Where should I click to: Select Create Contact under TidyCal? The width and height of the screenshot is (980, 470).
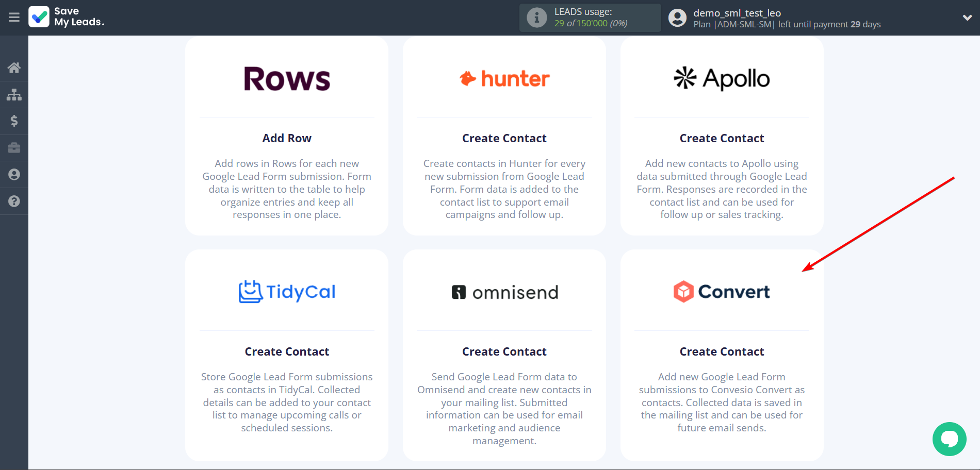click(287, 351)
